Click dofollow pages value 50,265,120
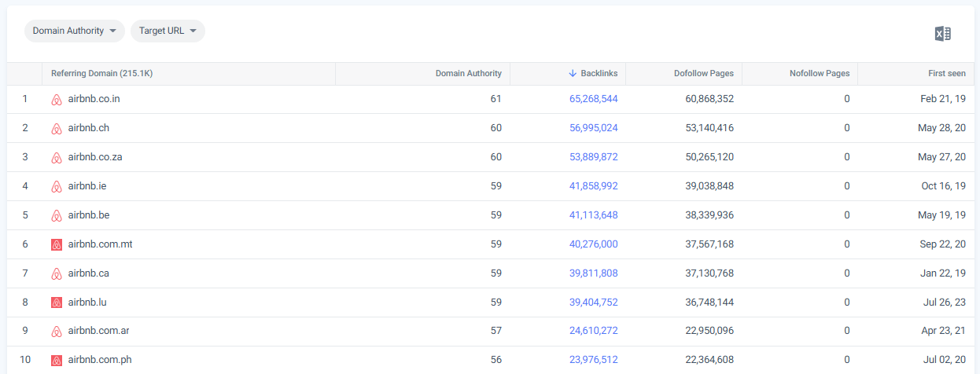Image resolution: width=980 pixels, height=374 pixels. click(709, 157)
